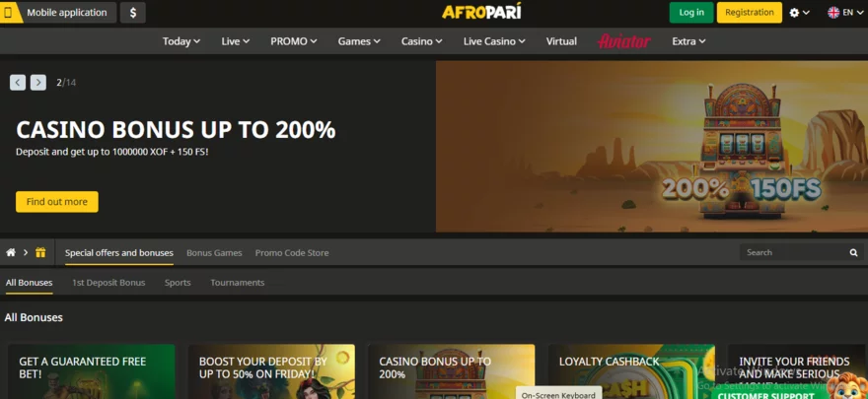Open the Aviator game logo

point(624,41)
